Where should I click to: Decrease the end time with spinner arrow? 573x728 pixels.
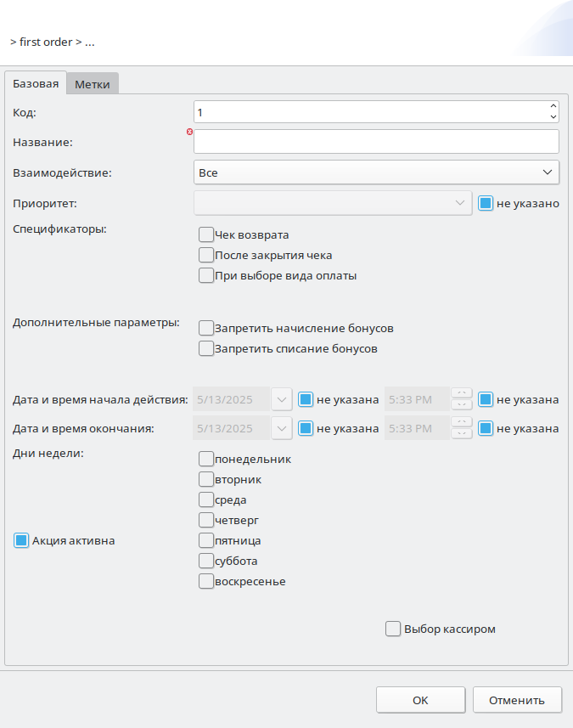pos(461,434)
